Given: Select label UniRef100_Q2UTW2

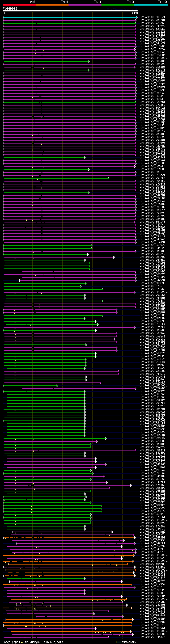Looking at the screenshot, I should [x=152, y=304].
